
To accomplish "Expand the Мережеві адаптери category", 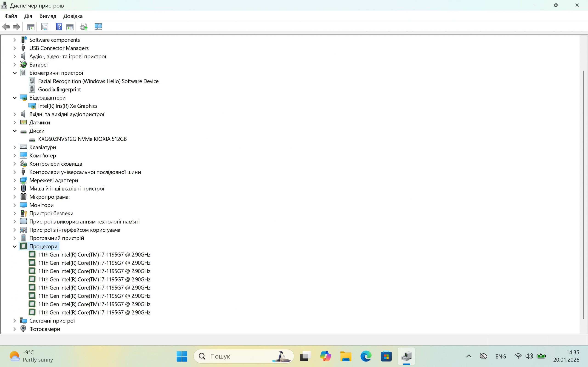I will click(x=14, y=180).
